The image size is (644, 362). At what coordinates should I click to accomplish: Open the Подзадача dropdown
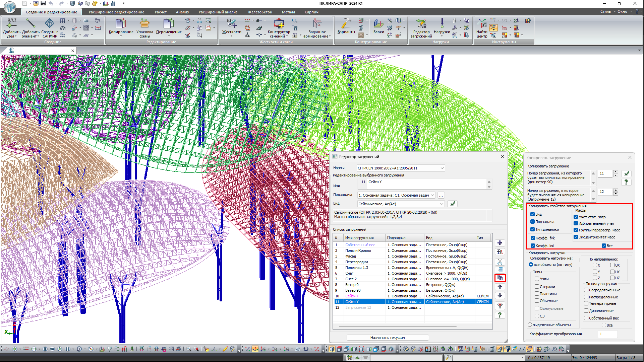(x=432, y=195)
